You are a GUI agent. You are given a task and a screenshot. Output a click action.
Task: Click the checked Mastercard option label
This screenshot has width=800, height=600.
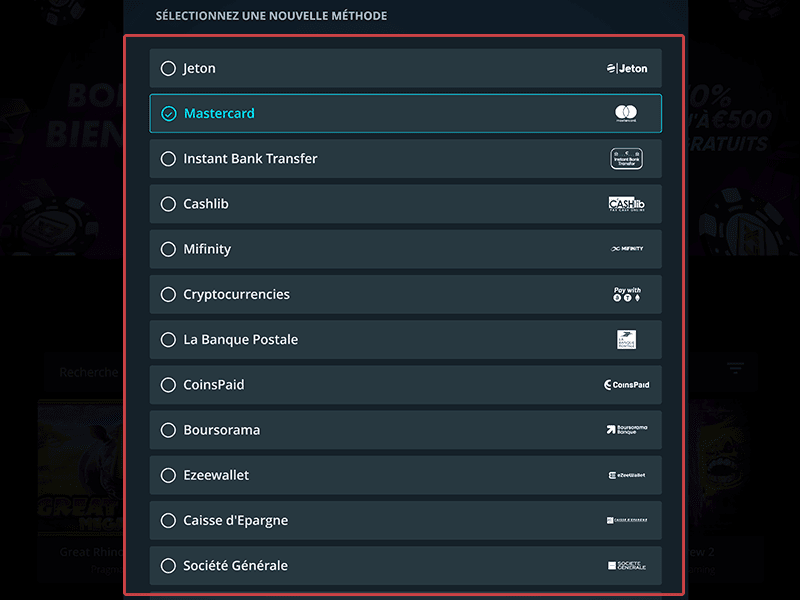tap(219, 113)
